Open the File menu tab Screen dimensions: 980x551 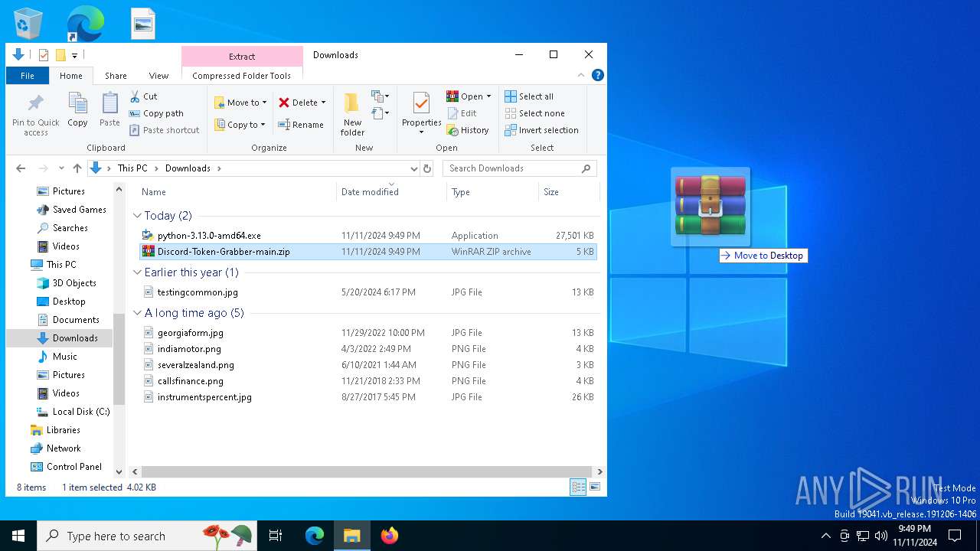[x=28, y=76]
